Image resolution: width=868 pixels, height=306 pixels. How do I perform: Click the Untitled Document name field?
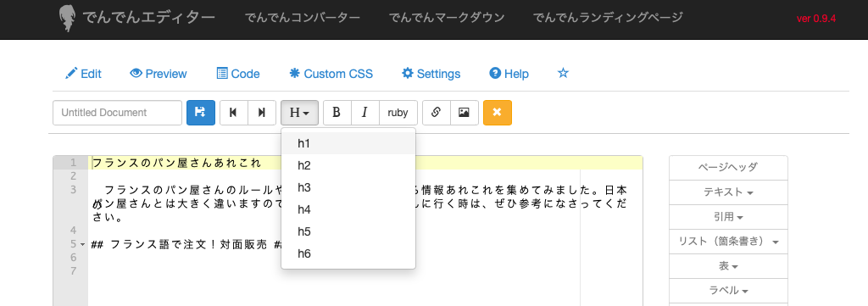coord(117,113)
